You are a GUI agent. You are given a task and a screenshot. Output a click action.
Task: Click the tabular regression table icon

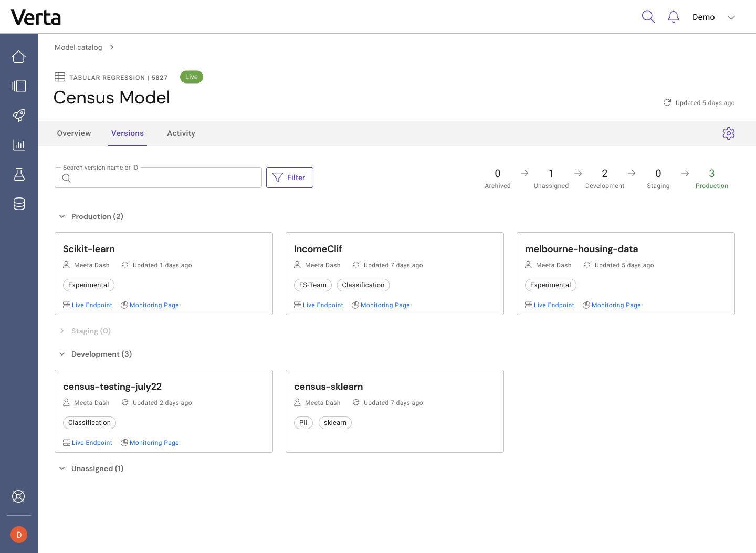click(x=60, y=77)
